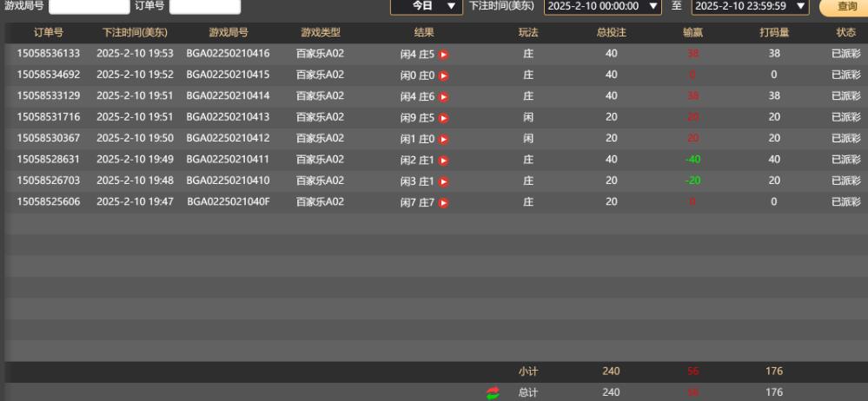
Task: Select order number 15058536133
Action: 48,54
